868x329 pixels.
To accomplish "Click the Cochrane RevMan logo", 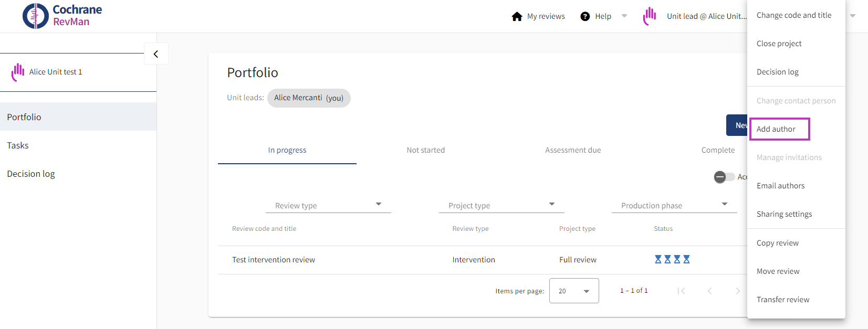I will tap(62, 16).
